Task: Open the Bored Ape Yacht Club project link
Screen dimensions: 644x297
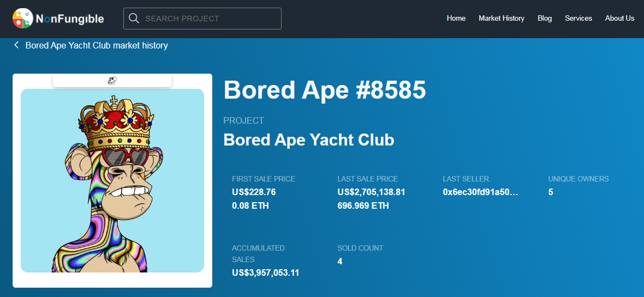Action: [309, 140]
